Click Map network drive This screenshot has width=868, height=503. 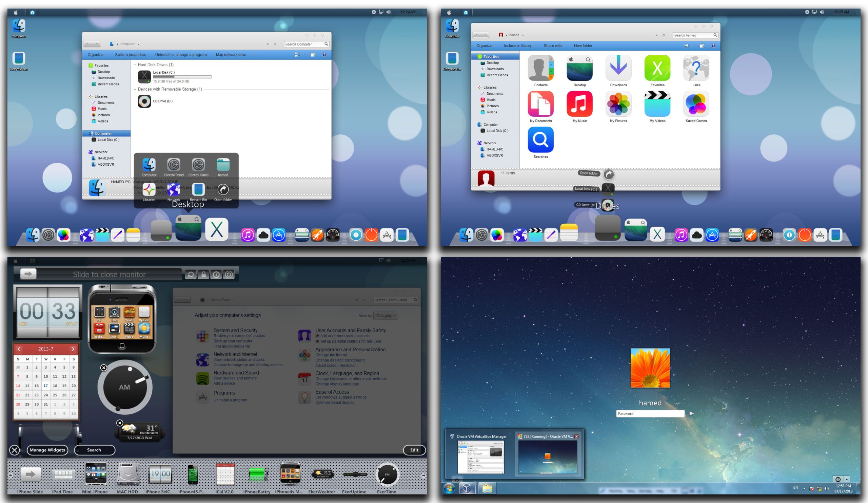point(231,54)
